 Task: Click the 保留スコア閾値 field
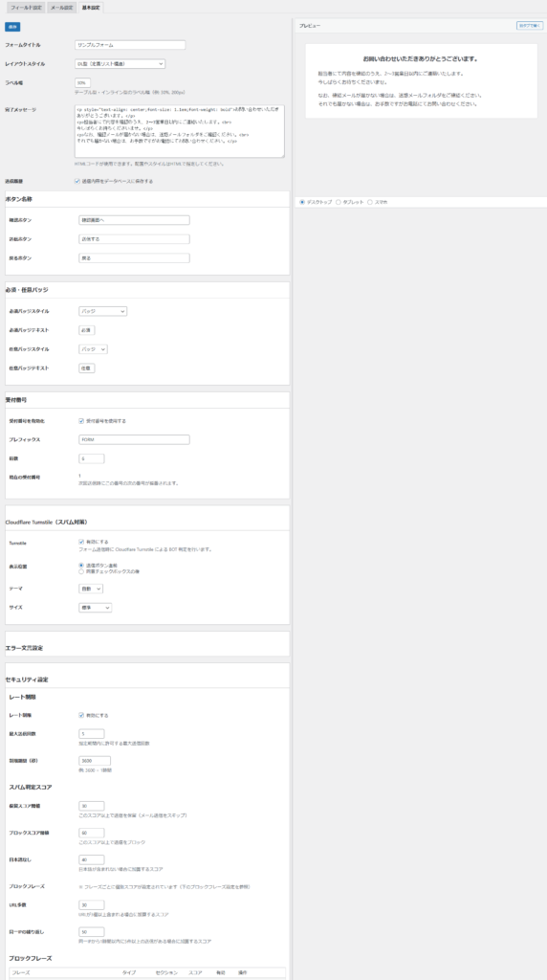point(92,806)
